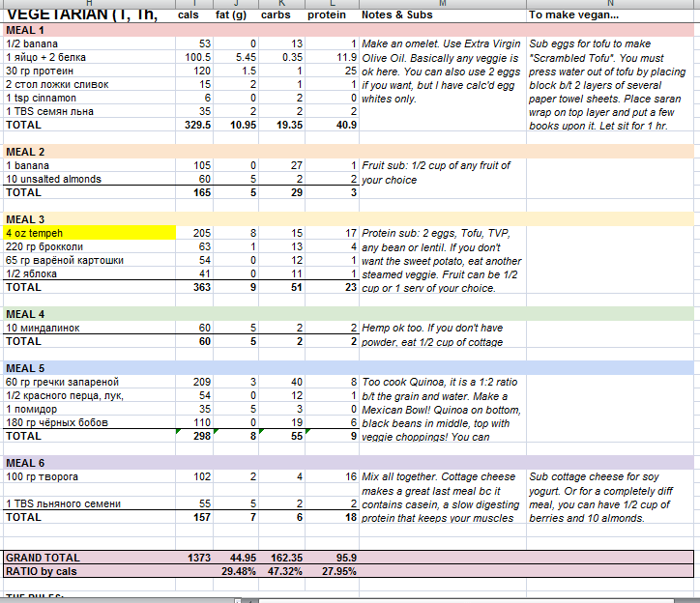Click the '1 banana' cell
Image resolution: width=700 pixels, height=603 pixels.
coord(89,165)
